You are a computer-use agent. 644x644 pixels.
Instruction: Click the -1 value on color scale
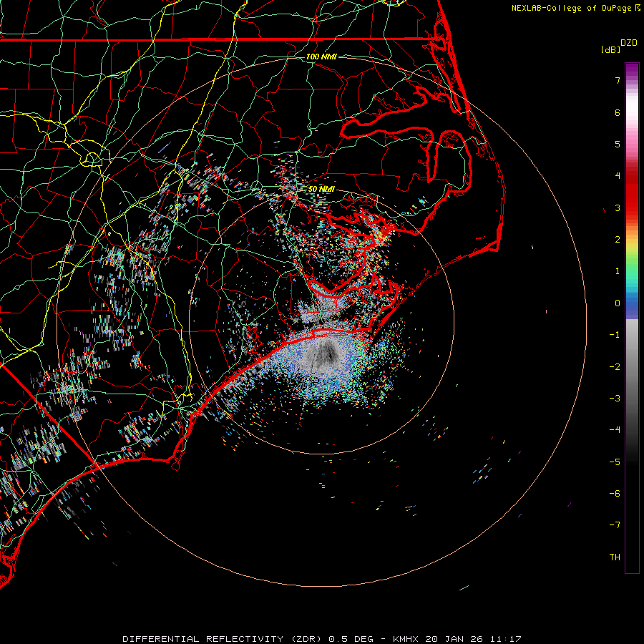point(615,335)
